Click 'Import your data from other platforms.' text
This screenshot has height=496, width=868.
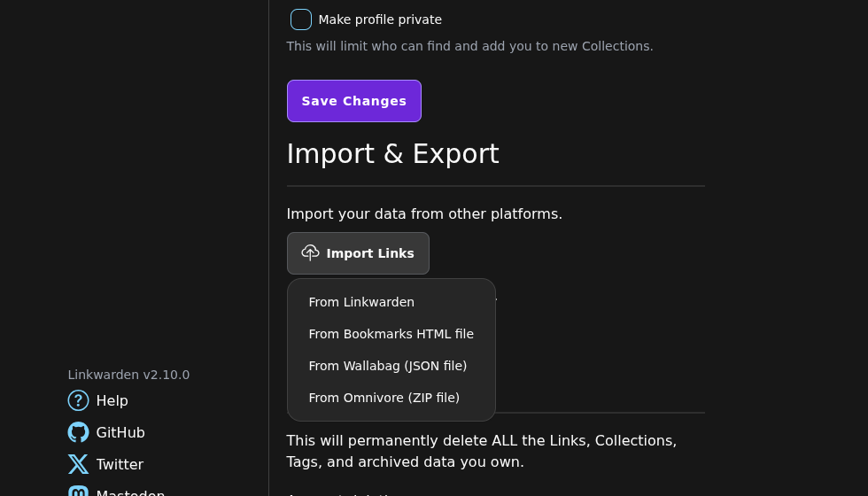point(424,213)
